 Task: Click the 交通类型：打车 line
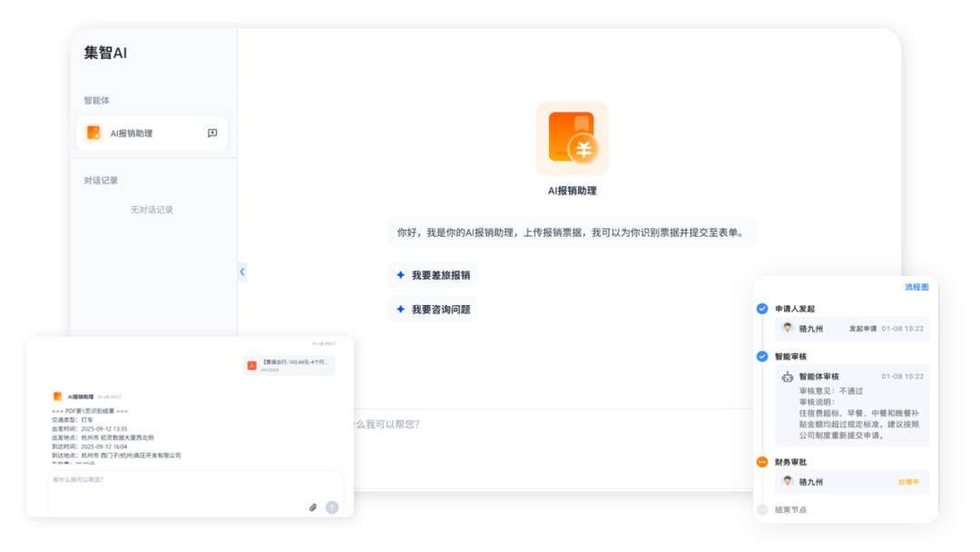[72, 420]
